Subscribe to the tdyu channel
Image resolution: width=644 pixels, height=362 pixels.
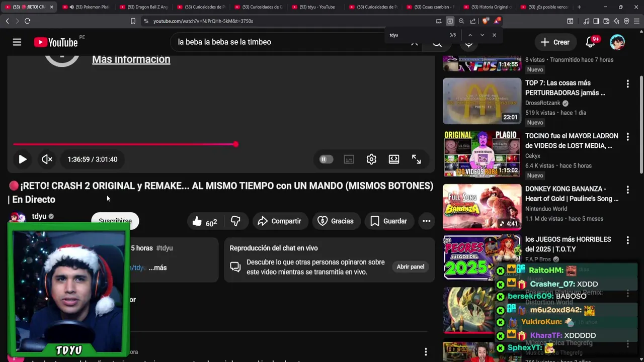[115, 221]
